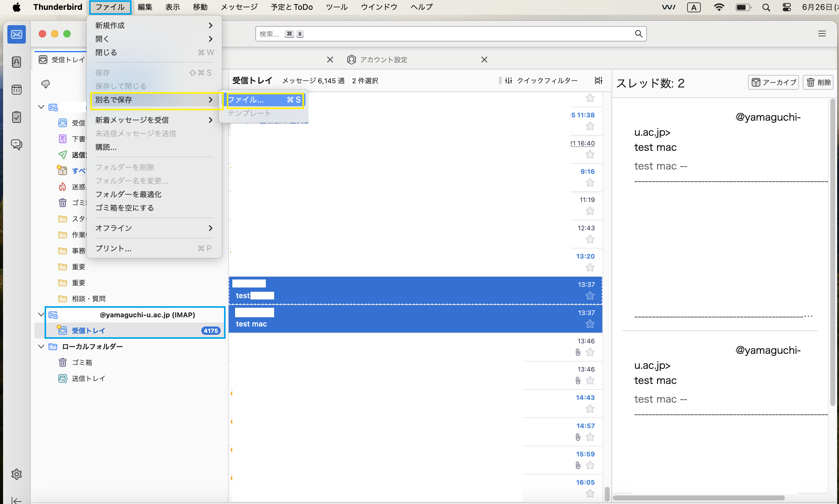Click the Drafts folder icon
Screen dimensions: 839x504
[x=62, y=139]
